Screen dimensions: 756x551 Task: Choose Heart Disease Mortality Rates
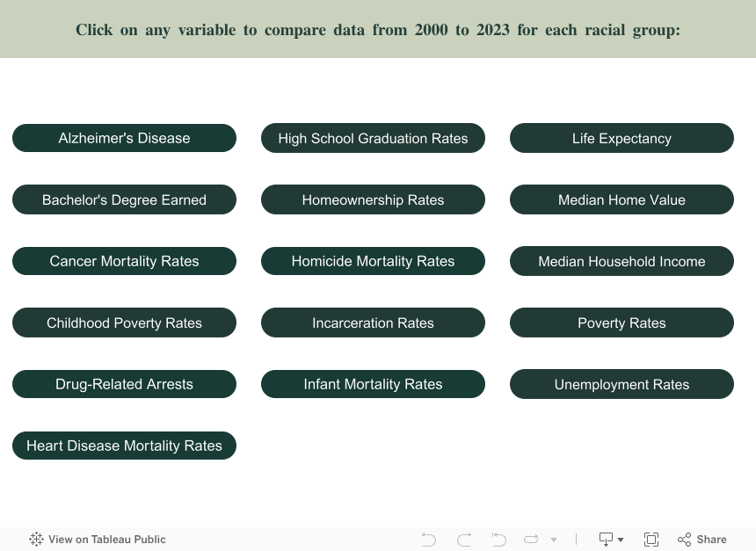(x=124, y=446)
